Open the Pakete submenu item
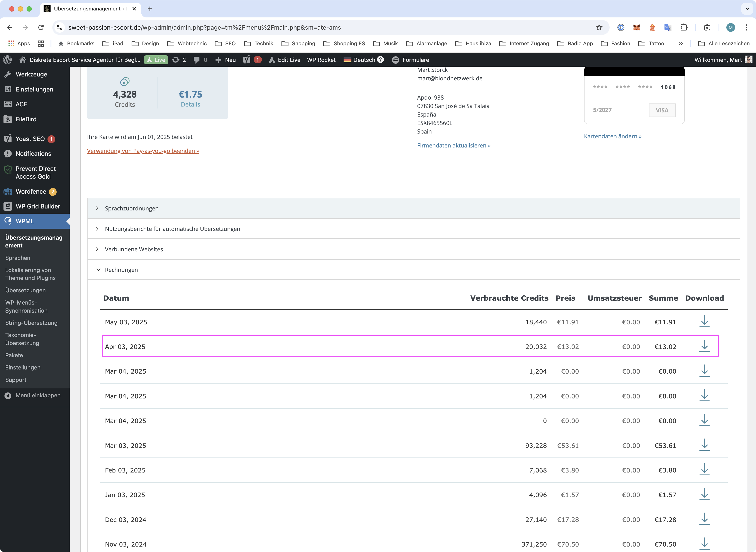 14,355
